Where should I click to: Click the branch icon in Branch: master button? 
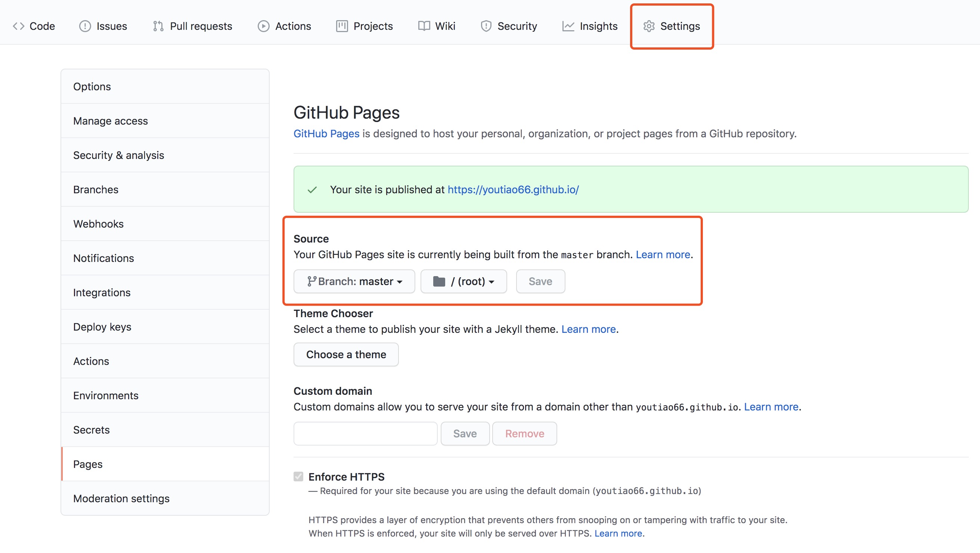(311, 282)
